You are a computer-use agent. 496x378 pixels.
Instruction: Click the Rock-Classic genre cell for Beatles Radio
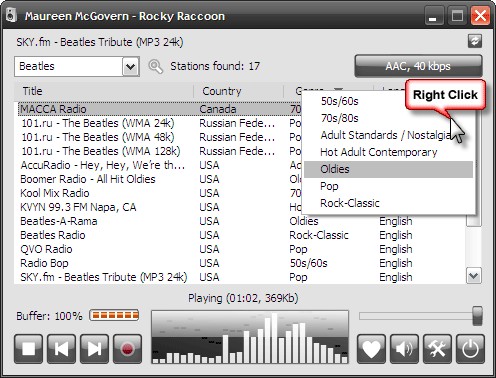coord(319,235)
